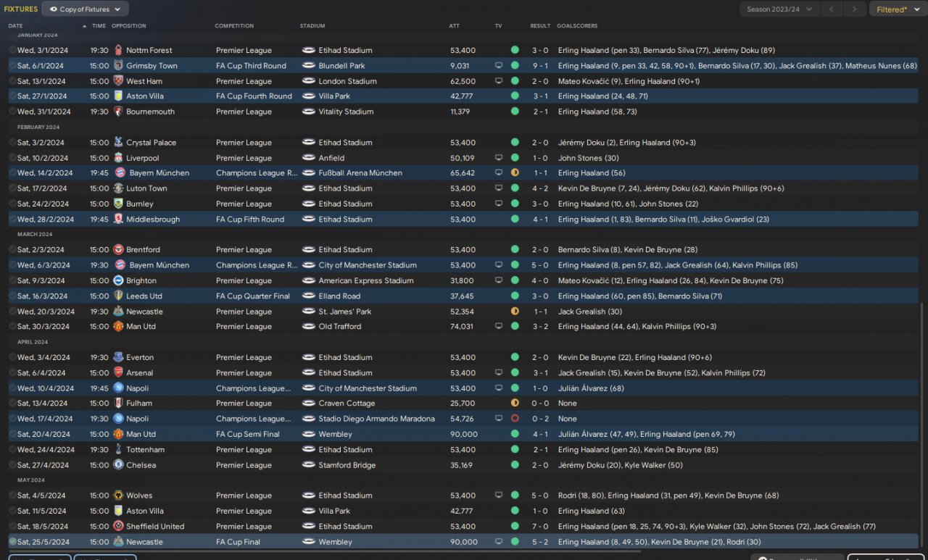Click the Burnley club badge
The height and width of the screenshot is (560, 928).
point(118,204)
